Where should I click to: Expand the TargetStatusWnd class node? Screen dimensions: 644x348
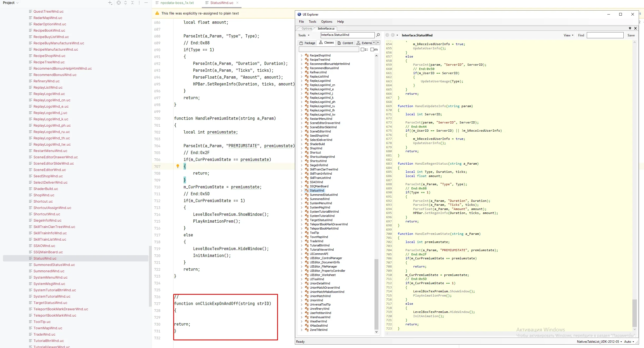301,220
